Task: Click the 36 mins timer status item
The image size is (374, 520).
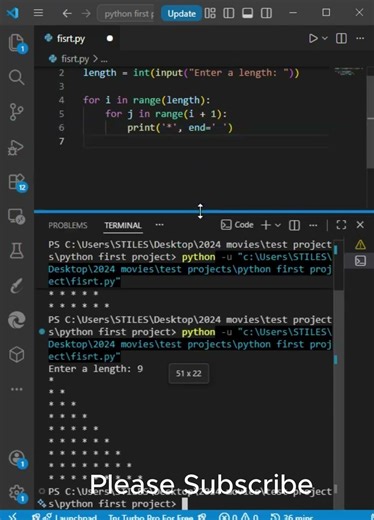Action: 291,517
